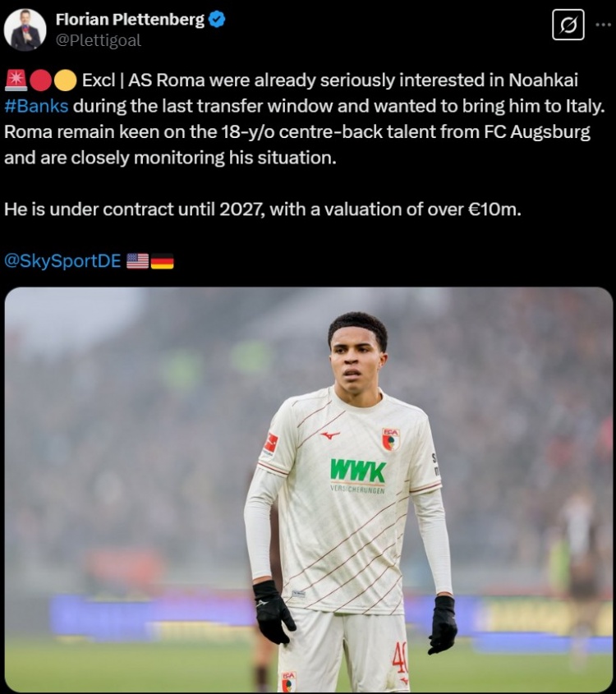Open the #Banks hashtag link
This screenshot has height=694, width=616.
click(x=36, y=106)
